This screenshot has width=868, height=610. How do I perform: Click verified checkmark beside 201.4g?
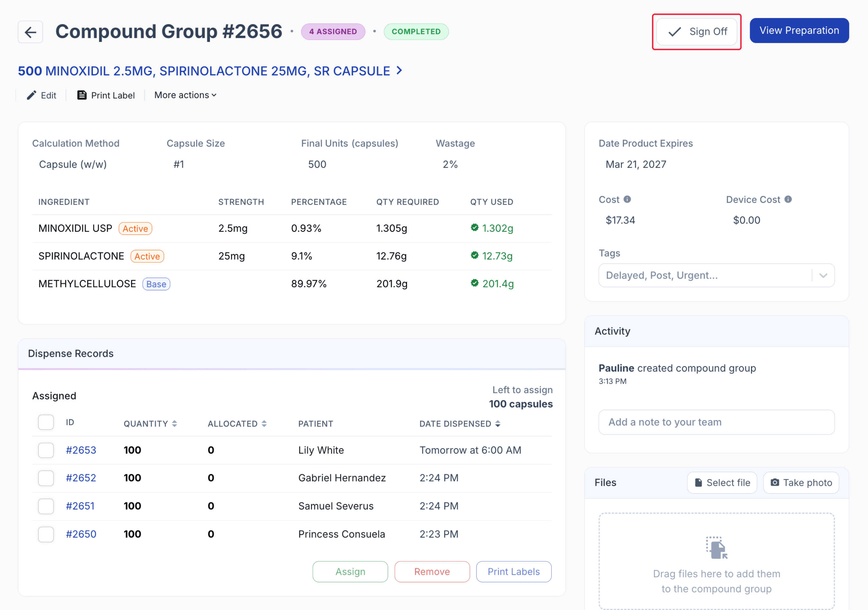point(475,283)
